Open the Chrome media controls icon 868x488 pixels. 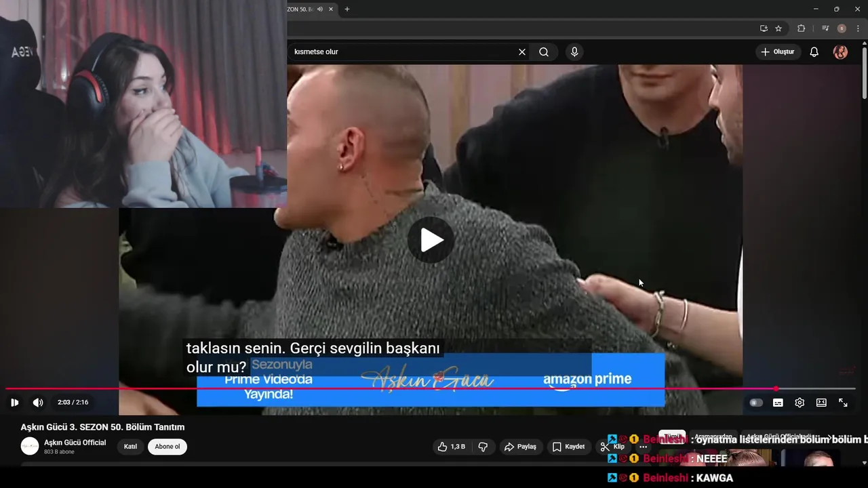[x=825, y=28]
